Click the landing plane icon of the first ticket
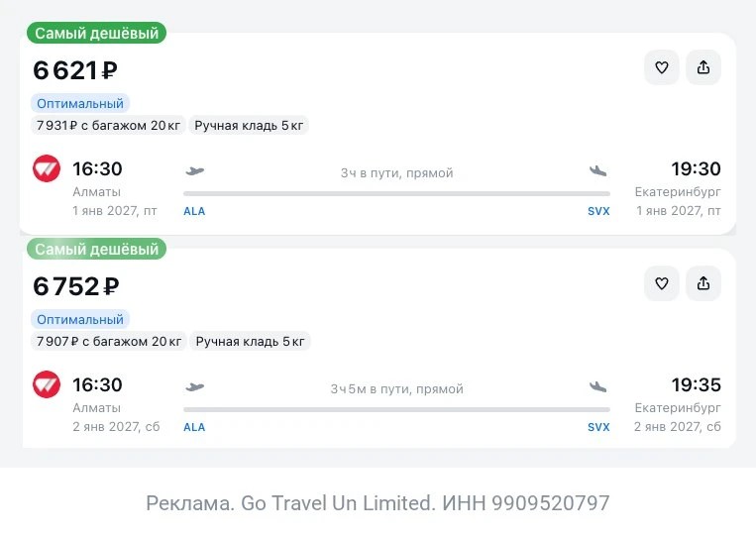The height and width of the screenshot is (536, 756). tap(597, 170)
